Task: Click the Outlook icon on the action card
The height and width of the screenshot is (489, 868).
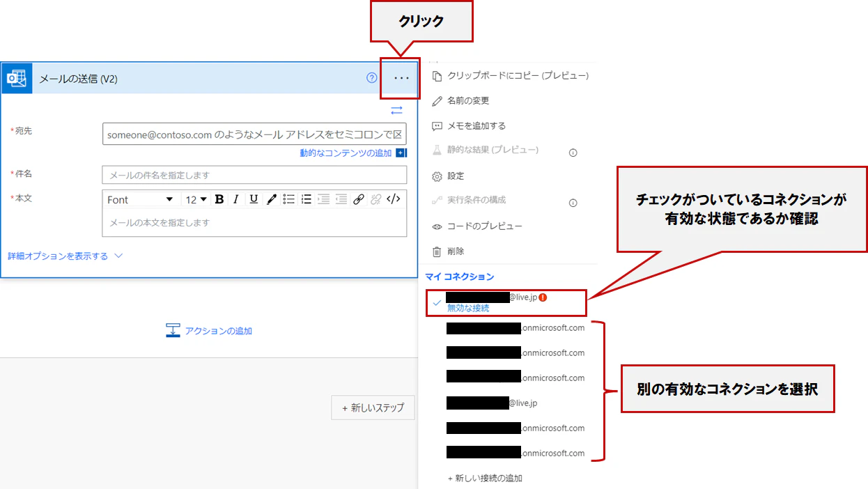Action: (x=17, y=78)
